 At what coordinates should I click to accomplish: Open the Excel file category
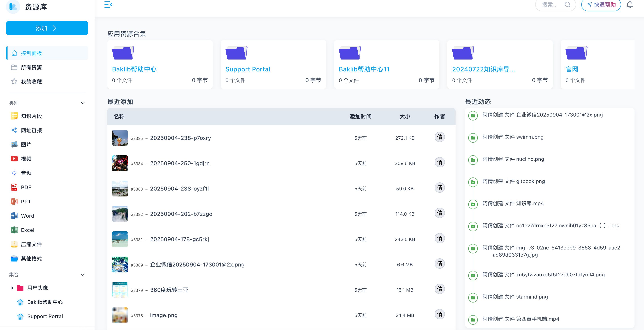point(28,230)
